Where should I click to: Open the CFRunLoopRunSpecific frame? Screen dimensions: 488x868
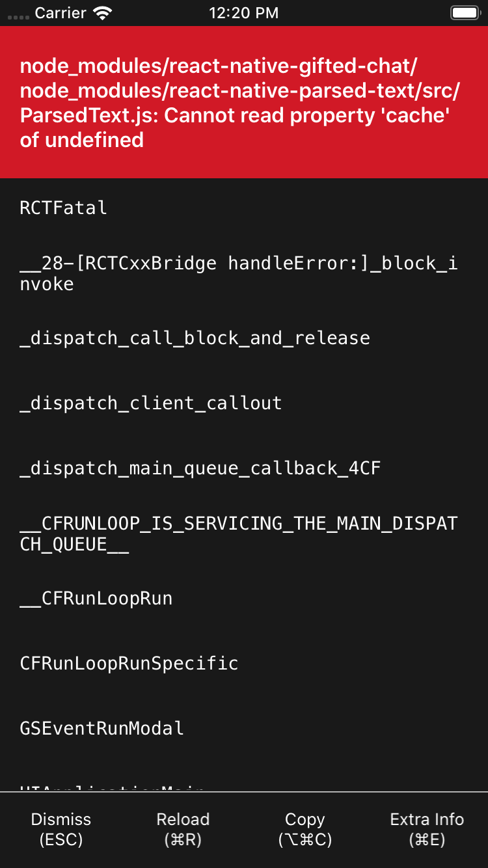128,663
